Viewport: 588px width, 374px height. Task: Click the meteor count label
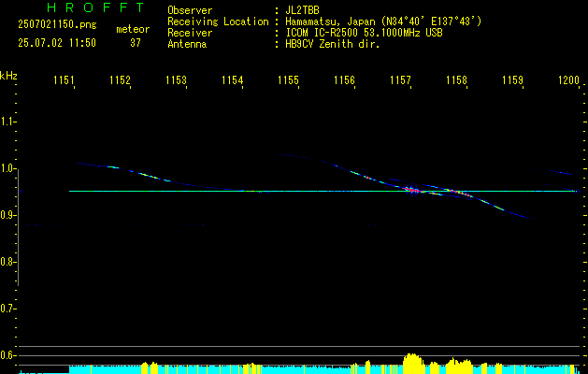133,29
